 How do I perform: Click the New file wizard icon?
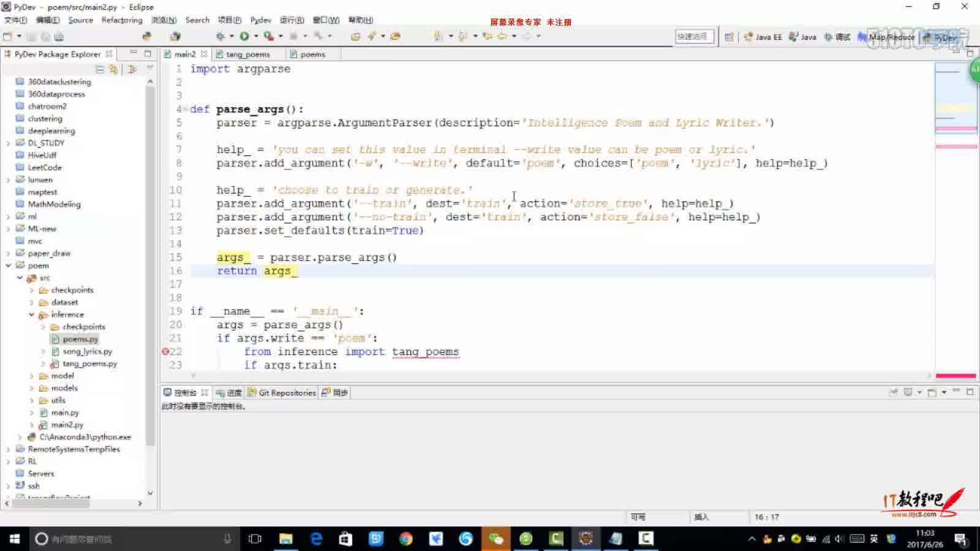[x=8, y=36]
